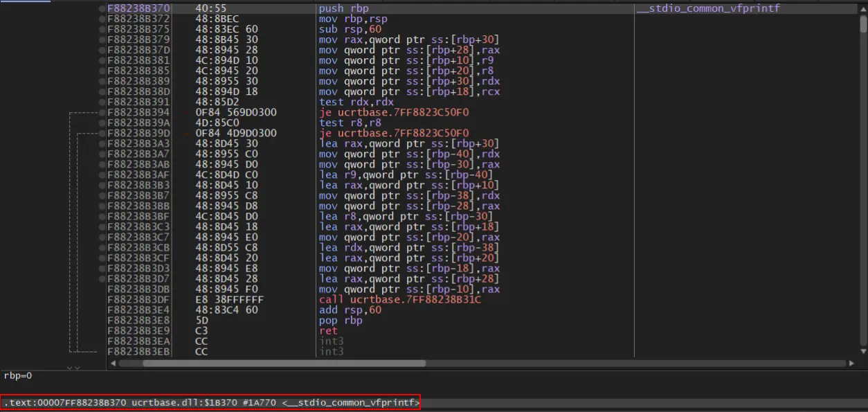Select "mov qword ptr ss:[rbp+10],r9" instruction
The image size is (868, 412).
[x=406, y=60]
